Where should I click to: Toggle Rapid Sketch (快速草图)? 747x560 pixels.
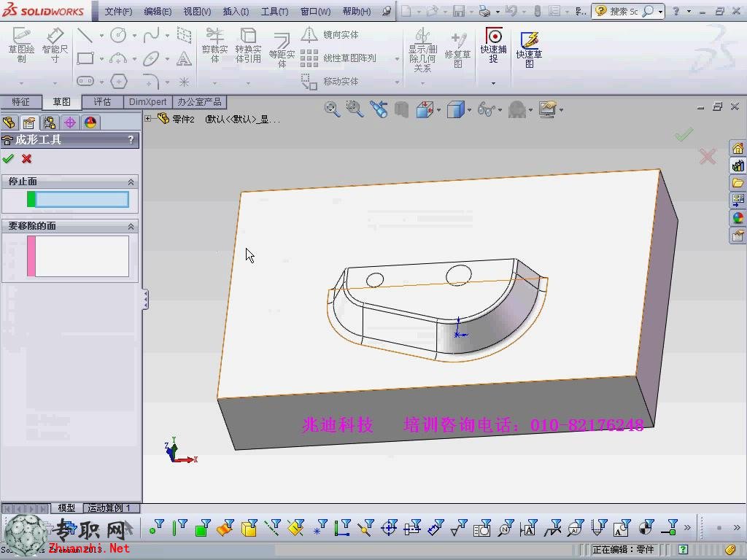(529, 50)
